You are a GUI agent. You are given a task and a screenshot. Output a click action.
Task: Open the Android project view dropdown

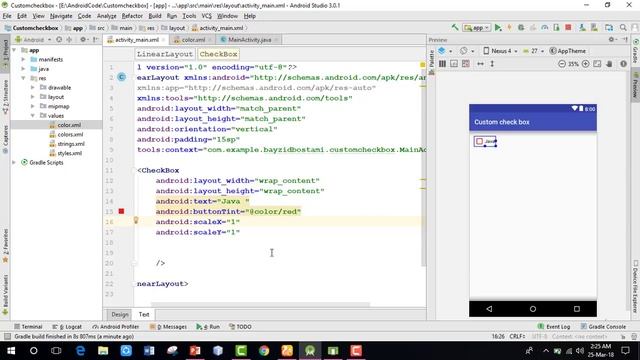point(33,40)
